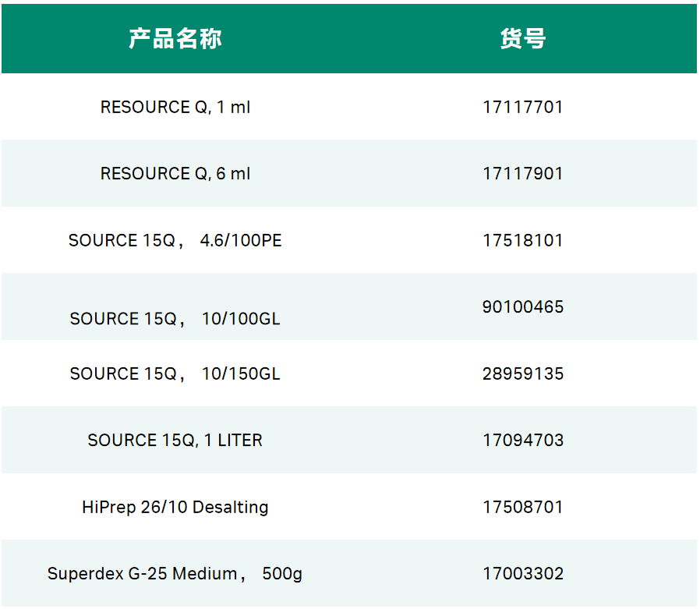
Task: Click catalog number 17518101
Action: pyautogui.click(x=521, y=240)
